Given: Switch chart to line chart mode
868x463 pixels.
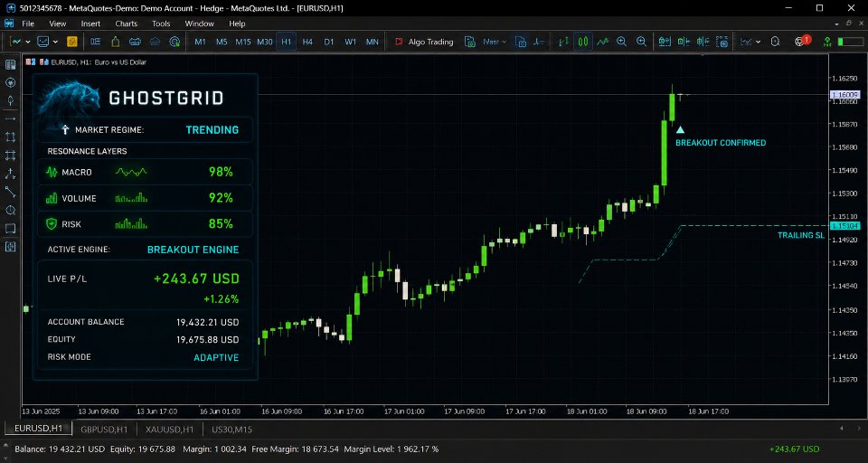Looking at the screenshot, I should point(603,42).
